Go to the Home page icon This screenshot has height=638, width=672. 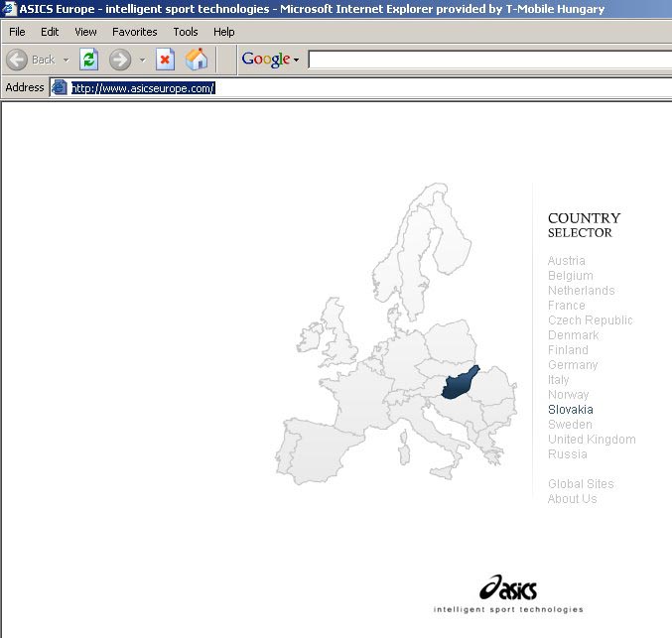click(x=197, y=60)
